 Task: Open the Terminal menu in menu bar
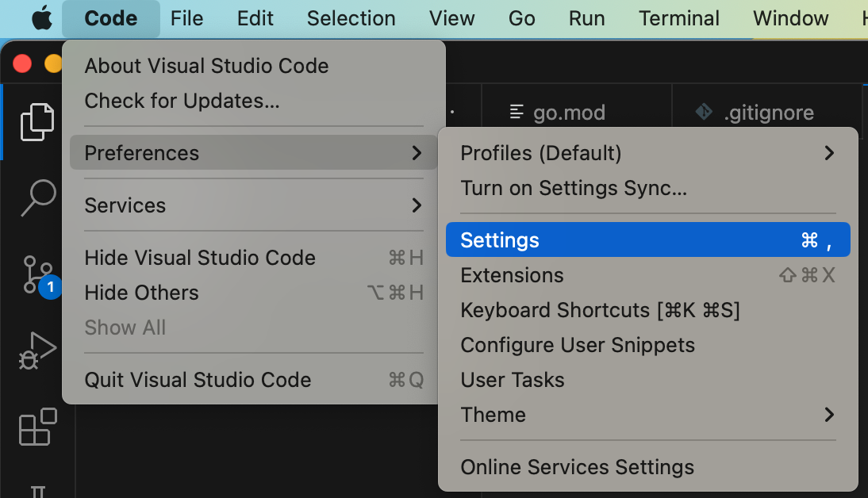pos(678,18)
